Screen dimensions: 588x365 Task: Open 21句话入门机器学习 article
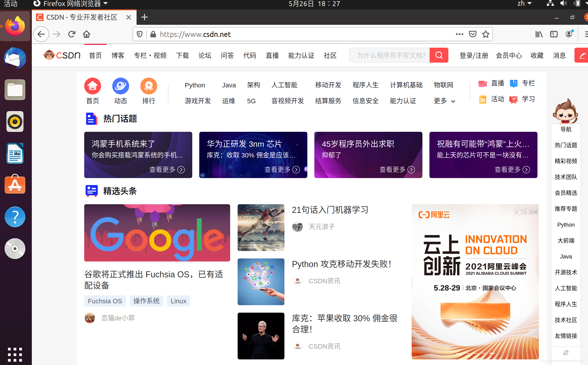pyautogui.click(x=330, y=210)
